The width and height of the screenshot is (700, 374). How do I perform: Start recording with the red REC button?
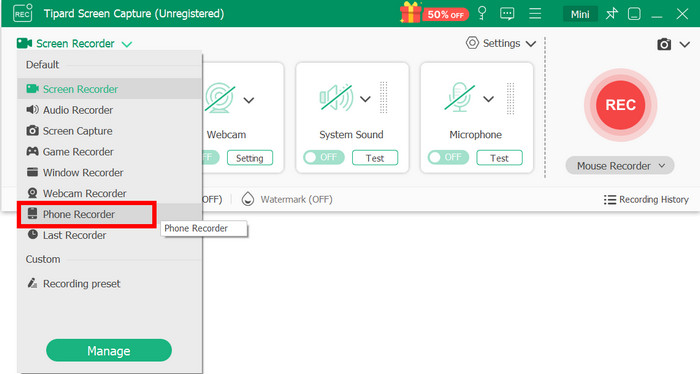click(x=621, y=105)
